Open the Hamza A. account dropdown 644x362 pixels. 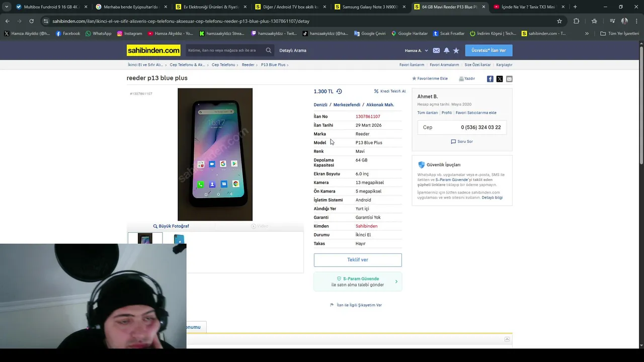tap(416, 50)
